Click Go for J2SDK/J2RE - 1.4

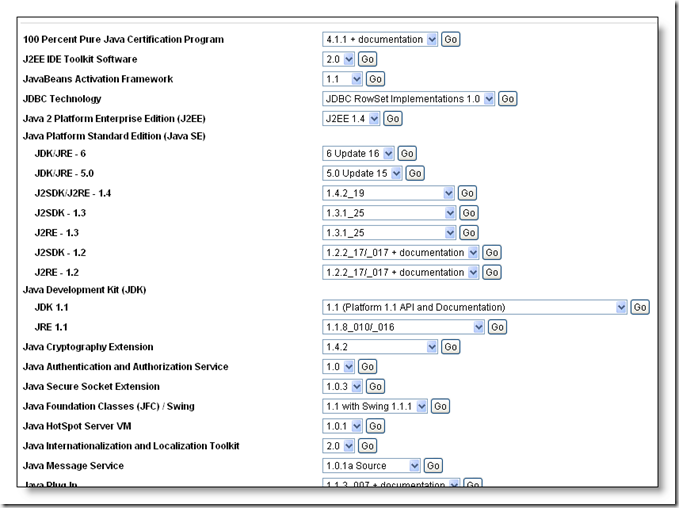(x=467, y=193)
